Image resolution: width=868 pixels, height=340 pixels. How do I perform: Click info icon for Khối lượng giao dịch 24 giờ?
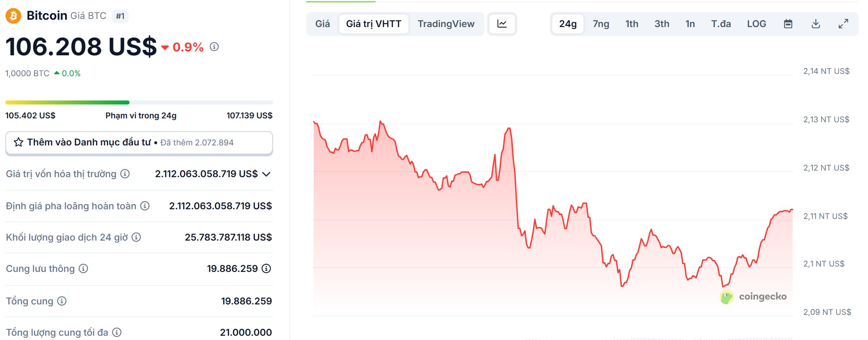[136, 237]
